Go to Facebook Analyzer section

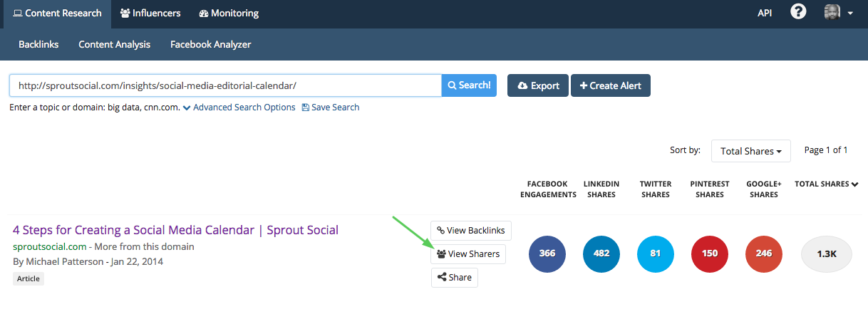pos(210,44)
